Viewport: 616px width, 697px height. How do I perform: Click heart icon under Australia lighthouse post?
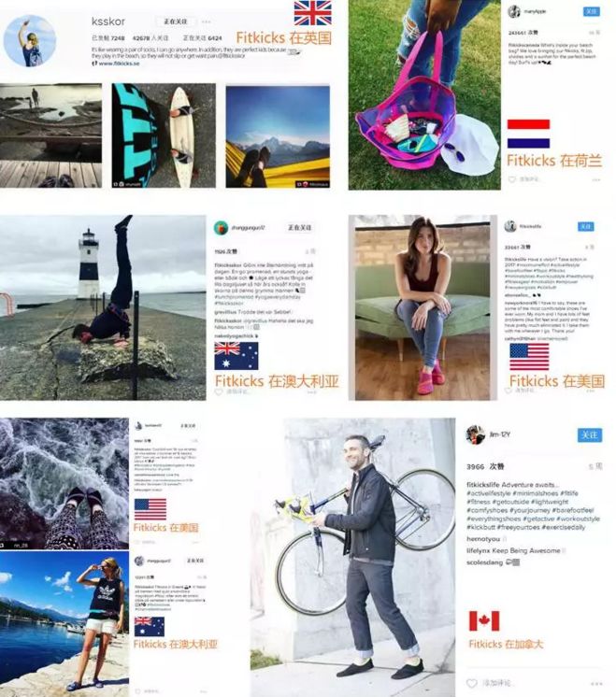coord(219,391)
